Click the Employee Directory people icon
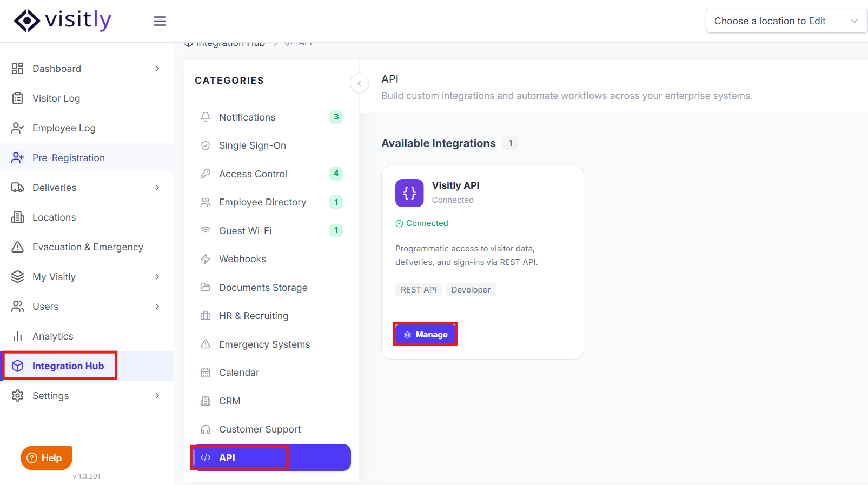This screenshot has width=868, height=485. [206, 202]
